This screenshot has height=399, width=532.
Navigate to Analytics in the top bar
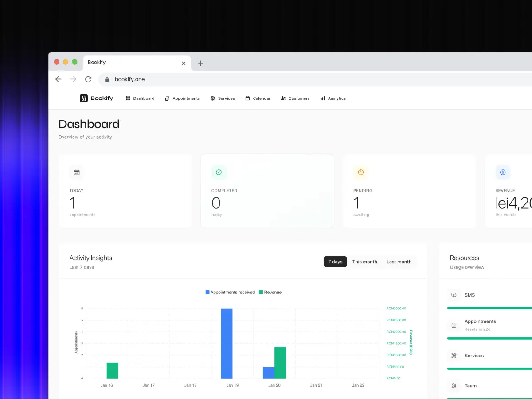coord(332,98)
